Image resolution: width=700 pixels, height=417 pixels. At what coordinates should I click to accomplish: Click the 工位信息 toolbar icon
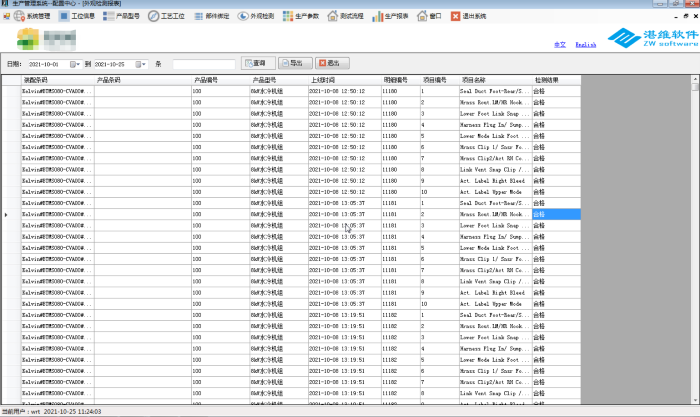tap(78, 17)
